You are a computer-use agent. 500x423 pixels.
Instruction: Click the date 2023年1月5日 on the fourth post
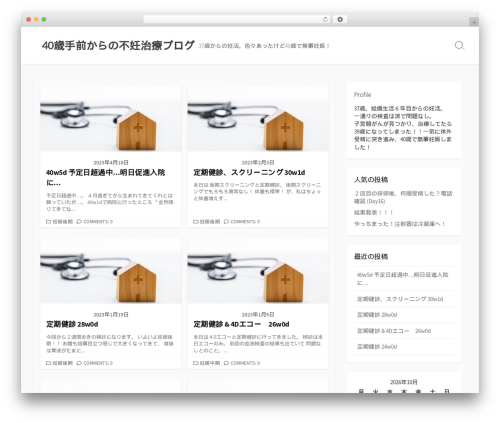[258, 315]
